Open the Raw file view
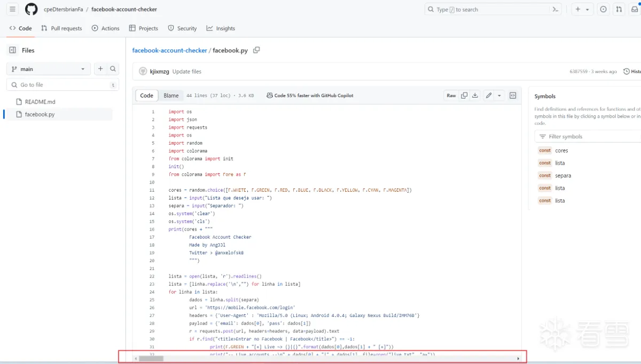The width and height of the screenshot is (641, 364). pyautogui.click(x=451, y=96)
